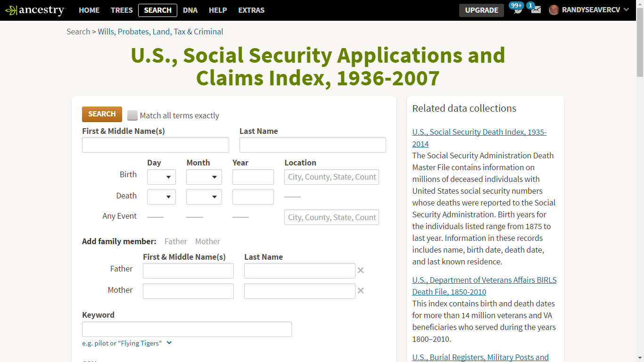The width and height of the screenshot is (644, 362).
Task: Open the EXTRAS menu
Action: point(251,10)
